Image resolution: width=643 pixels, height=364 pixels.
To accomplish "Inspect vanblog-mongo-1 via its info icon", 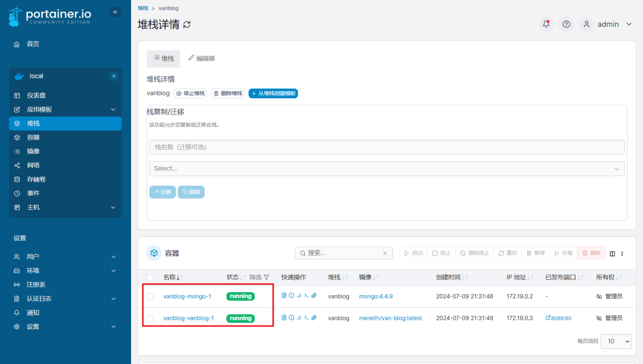I will 291,295.
